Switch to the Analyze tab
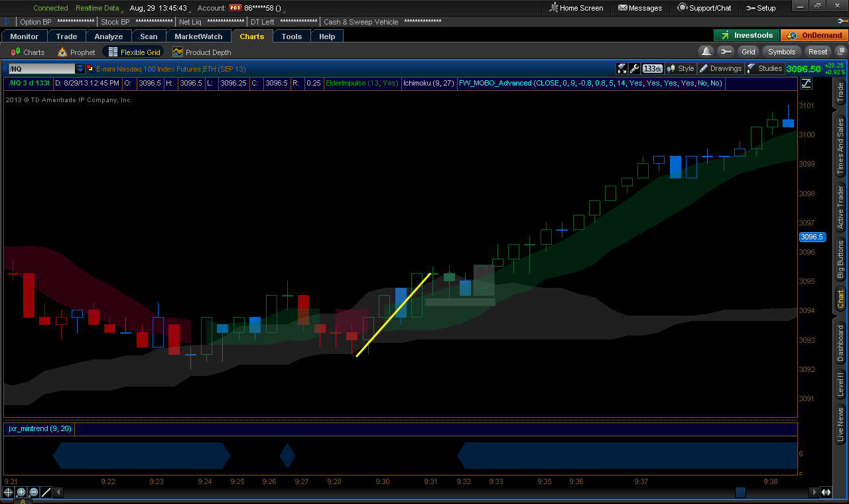Screen dimensions: 849x504 (109, 36)
